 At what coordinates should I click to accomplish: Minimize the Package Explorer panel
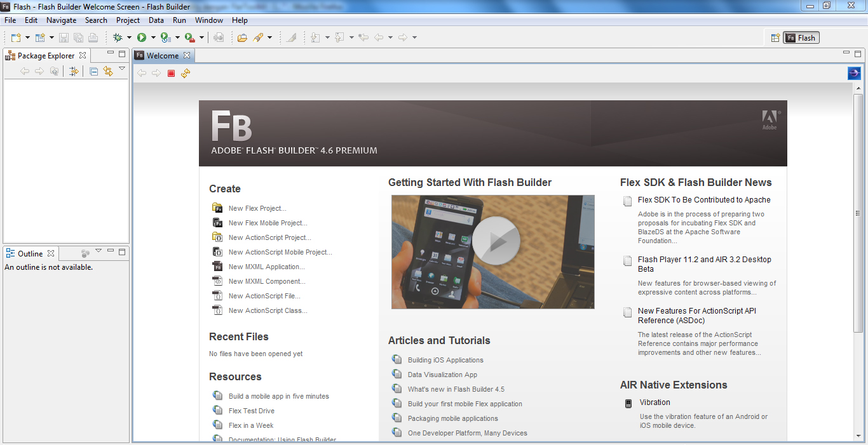tap(111, 53)
